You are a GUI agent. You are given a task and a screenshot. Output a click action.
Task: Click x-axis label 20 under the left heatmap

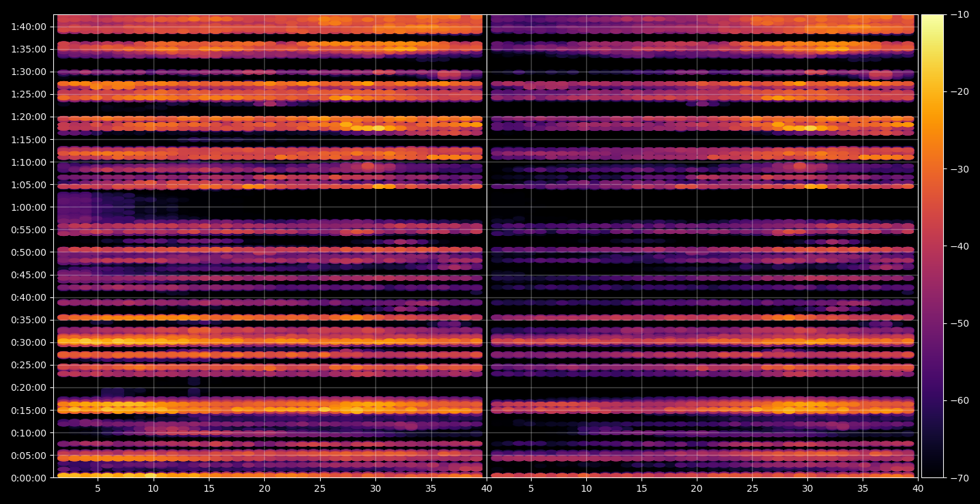264,488
